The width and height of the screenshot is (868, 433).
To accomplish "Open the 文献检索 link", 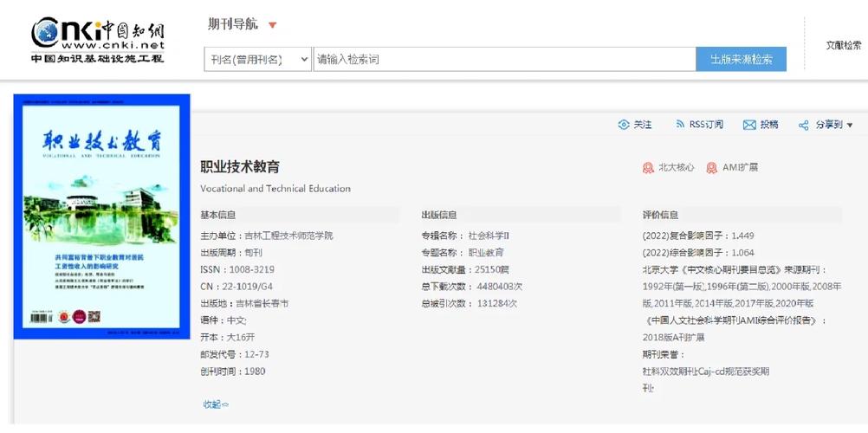I will [x=844, y=46].
